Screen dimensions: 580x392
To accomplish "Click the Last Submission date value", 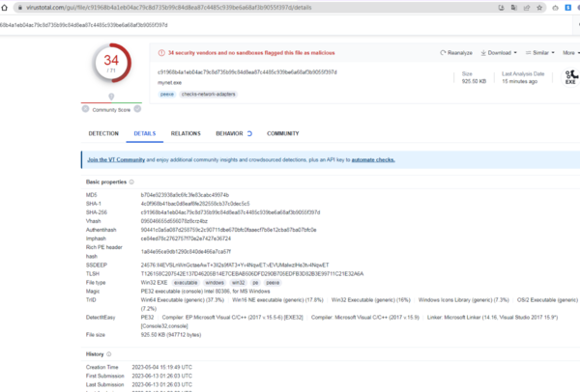I will (x=162, y=384).
